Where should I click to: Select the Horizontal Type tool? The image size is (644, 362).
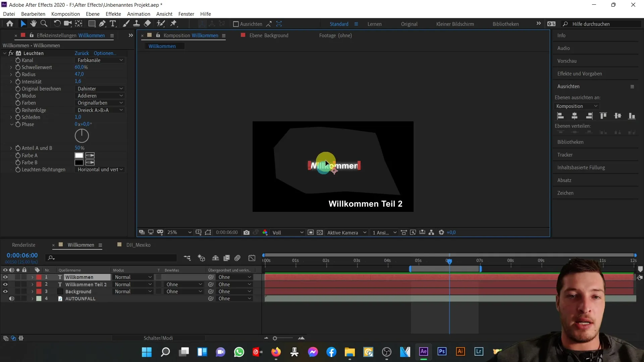(113, 24)
